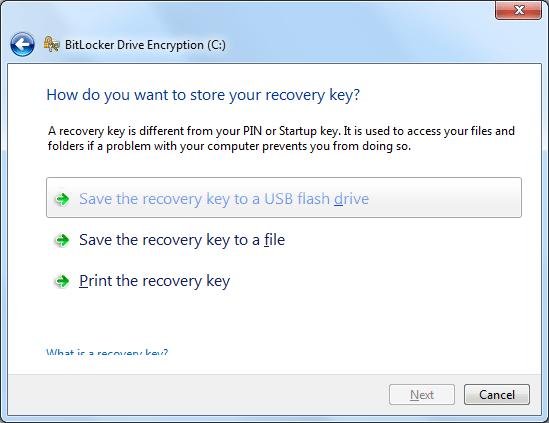
Task: Click the word Print in third option
Action: coord(96,281)
